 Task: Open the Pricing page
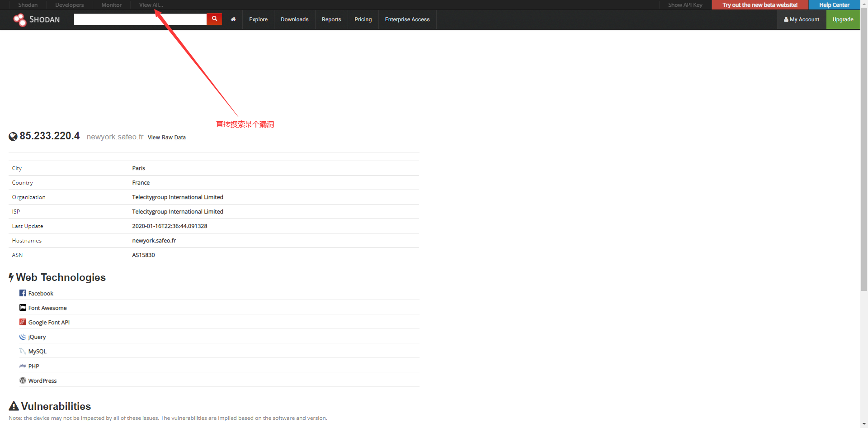coord(363,19)
